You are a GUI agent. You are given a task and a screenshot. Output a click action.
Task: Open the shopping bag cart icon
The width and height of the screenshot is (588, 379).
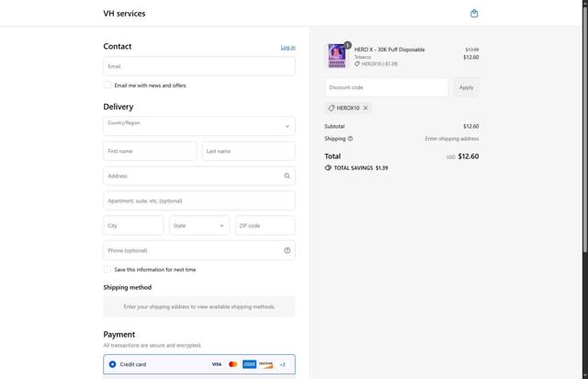tap(474, 14)
